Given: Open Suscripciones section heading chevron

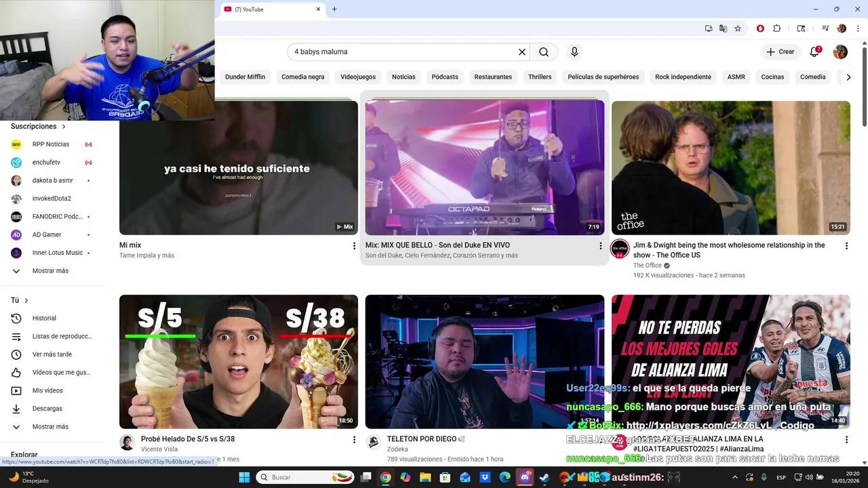Looking at the screenshot, I should (64, 127).
